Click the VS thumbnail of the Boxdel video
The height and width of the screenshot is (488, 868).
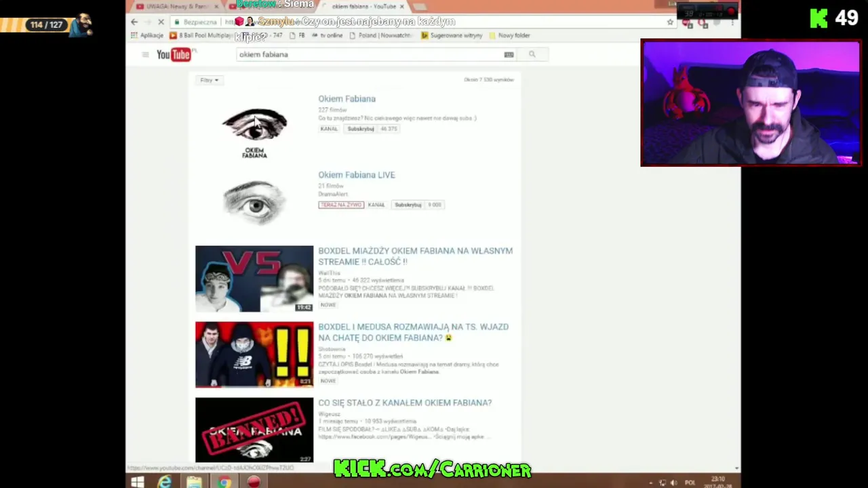pyautogui.click(x=254, y=279)
